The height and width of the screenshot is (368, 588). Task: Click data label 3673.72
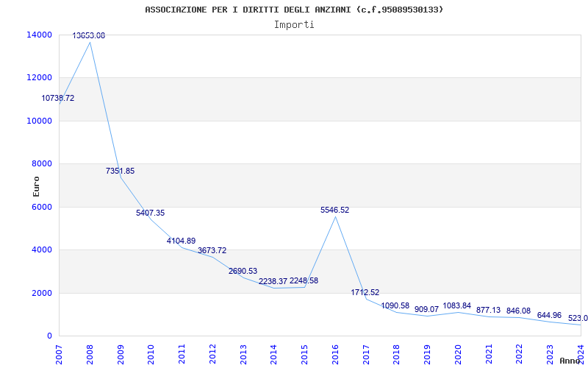(212, 251)
